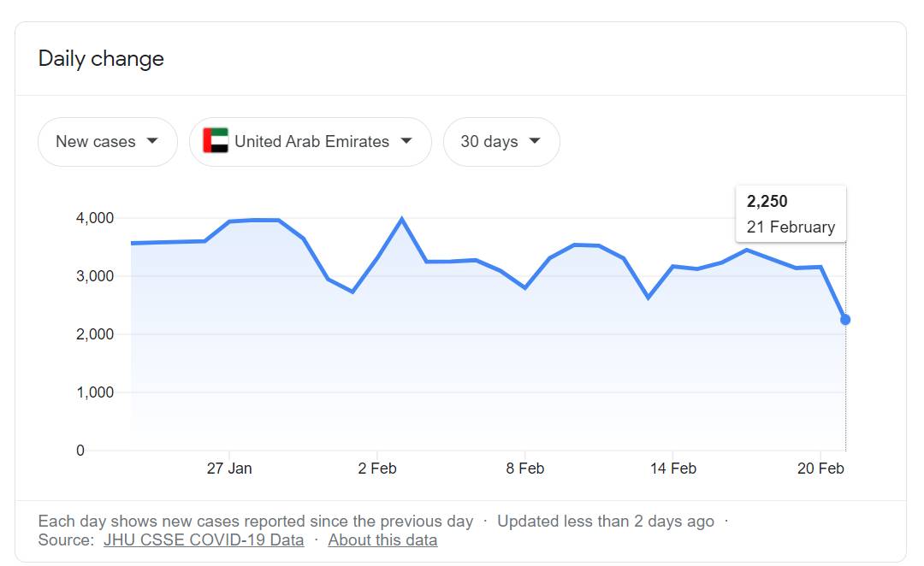Open the About this data link
Viewport: 924px width, 566px height.
click(382, 539)
